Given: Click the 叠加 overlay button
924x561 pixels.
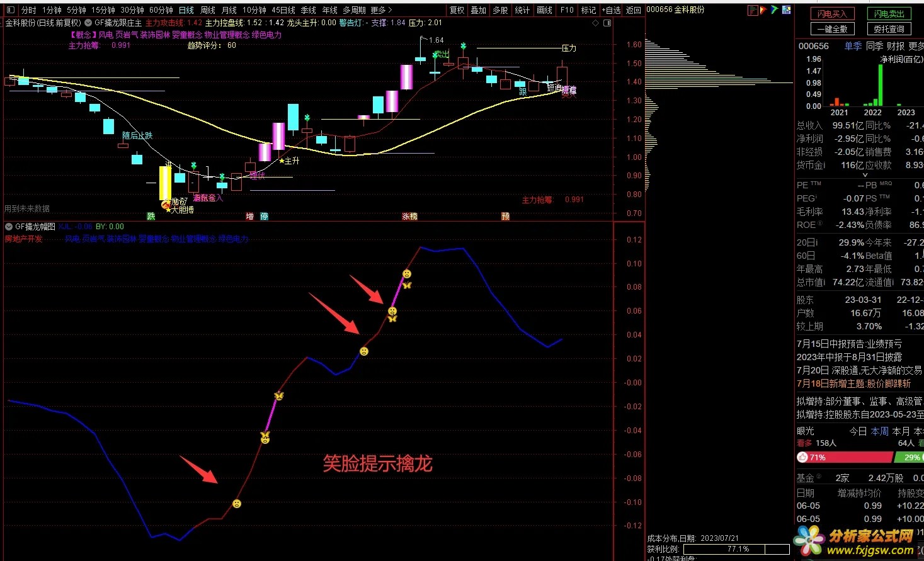Looking at the screenshot, I should (479, 10).
